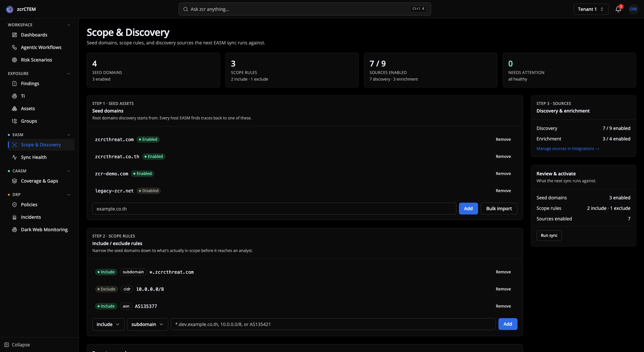Click the Groups tree icon
This screenshot has height=352, width=644.
click(14, 121)
